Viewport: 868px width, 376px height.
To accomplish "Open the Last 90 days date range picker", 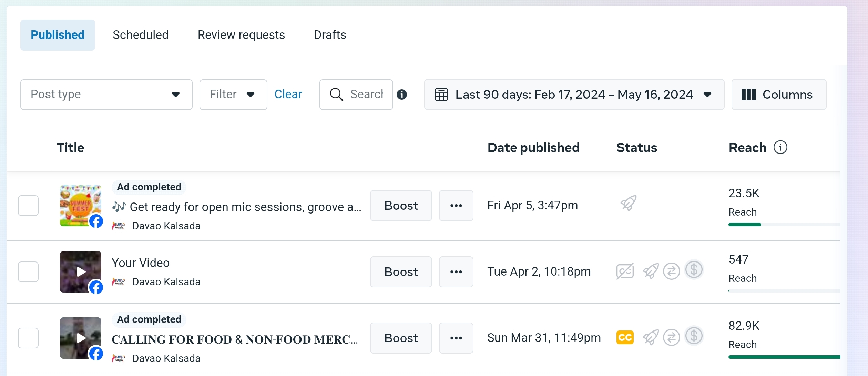I will [x=574, y=95].
